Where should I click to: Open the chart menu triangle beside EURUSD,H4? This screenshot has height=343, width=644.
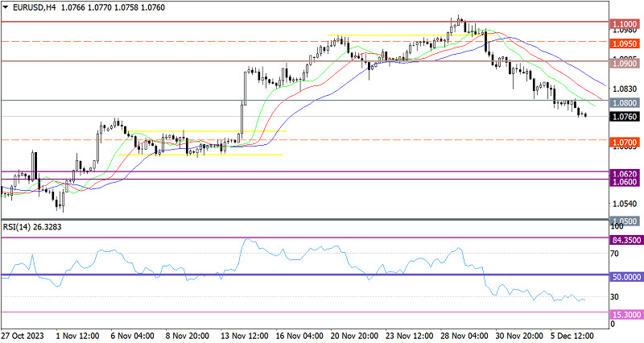point(6,7)
